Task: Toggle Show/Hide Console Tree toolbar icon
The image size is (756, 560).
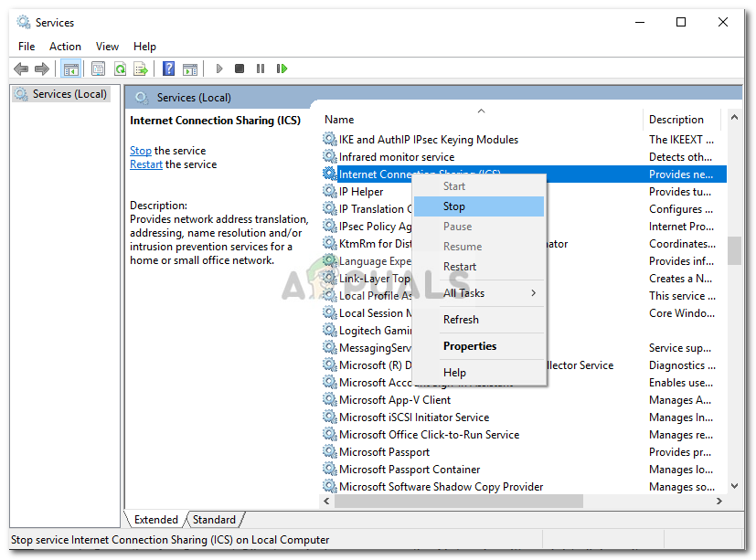Action: pyautogui.click(x=69, y=69)
